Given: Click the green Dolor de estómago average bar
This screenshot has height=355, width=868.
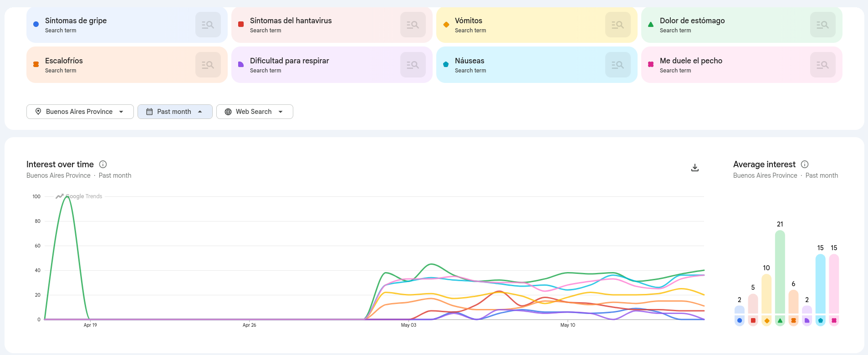Looking at the screenshot, I should tap(780, 272).
